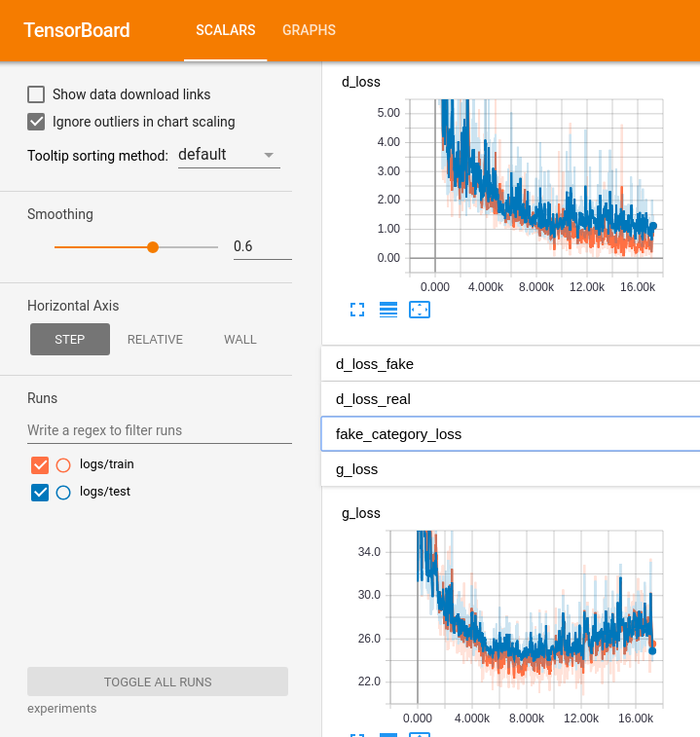
Task: Open Tooltip sorting method dropdown
Action: click(x=229, y=155)
